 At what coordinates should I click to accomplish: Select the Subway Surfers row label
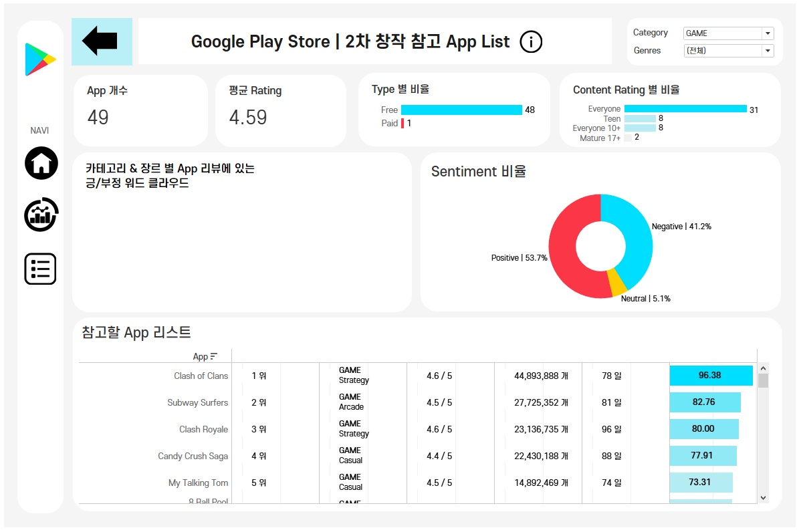pos(198,402)
